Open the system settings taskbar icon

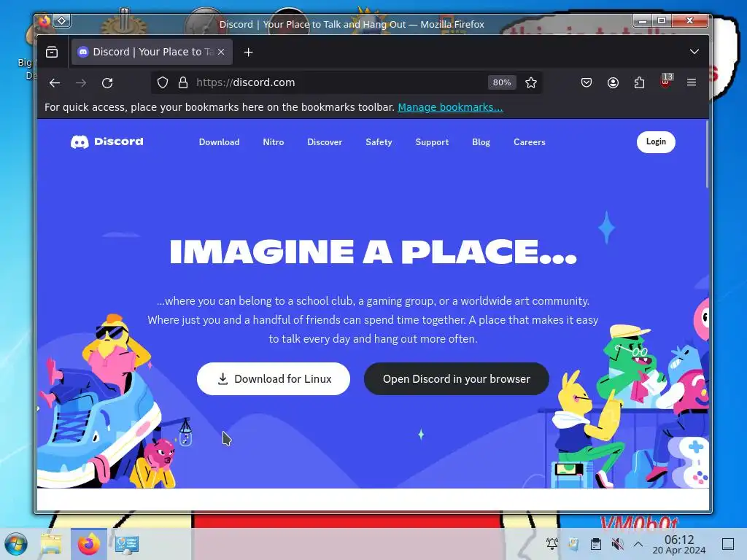(x=127, y=544)
